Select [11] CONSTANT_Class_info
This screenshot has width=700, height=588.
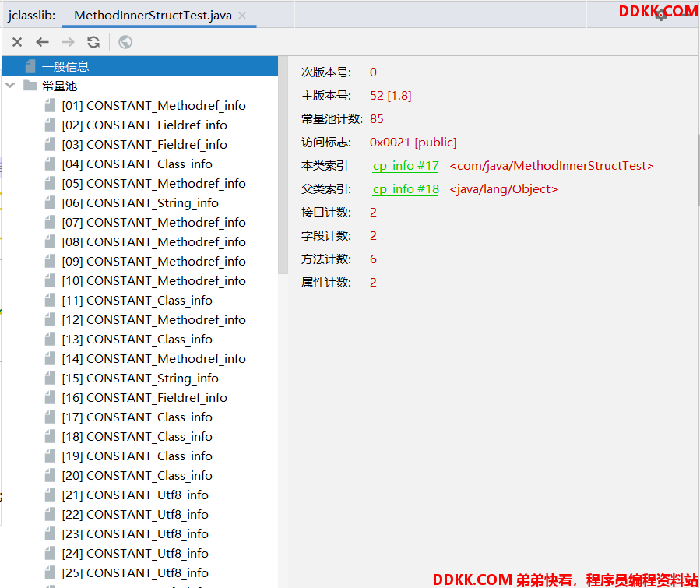click(x=137, y=301)
